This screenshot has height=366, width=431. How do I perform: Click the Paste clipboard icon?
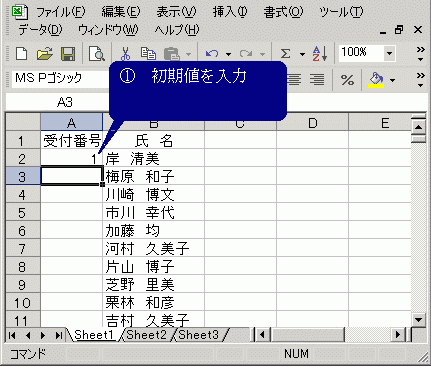tap(172, 53)
